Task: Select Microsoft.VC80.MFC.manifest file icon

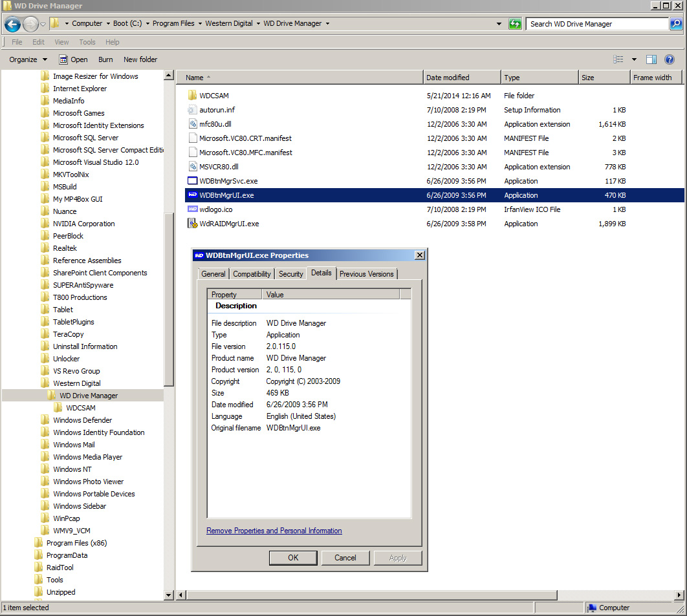Action: 192,153
